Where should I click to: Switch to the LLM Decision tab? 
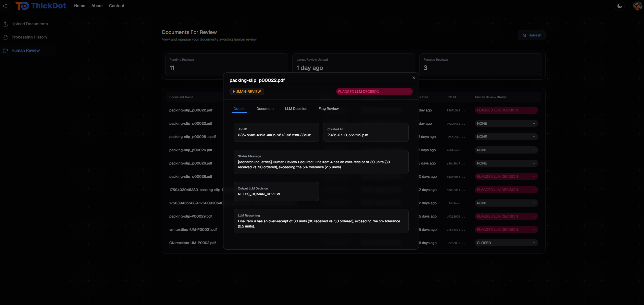pos(296,109)
